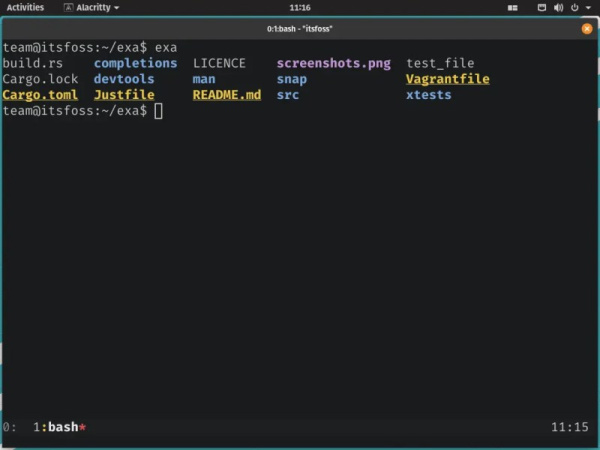
Task: Expand the system menu arrow
Action: click(588, 8)
